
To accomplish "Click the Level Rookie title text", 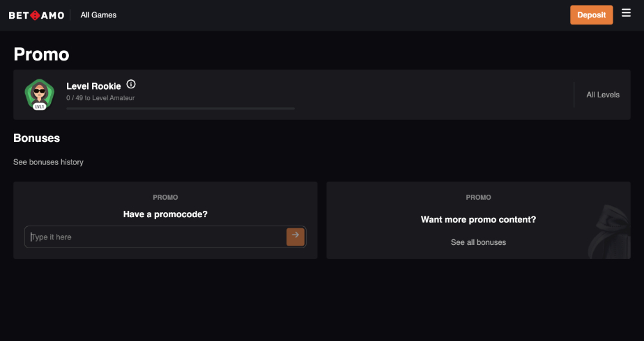I will point(93,86).
